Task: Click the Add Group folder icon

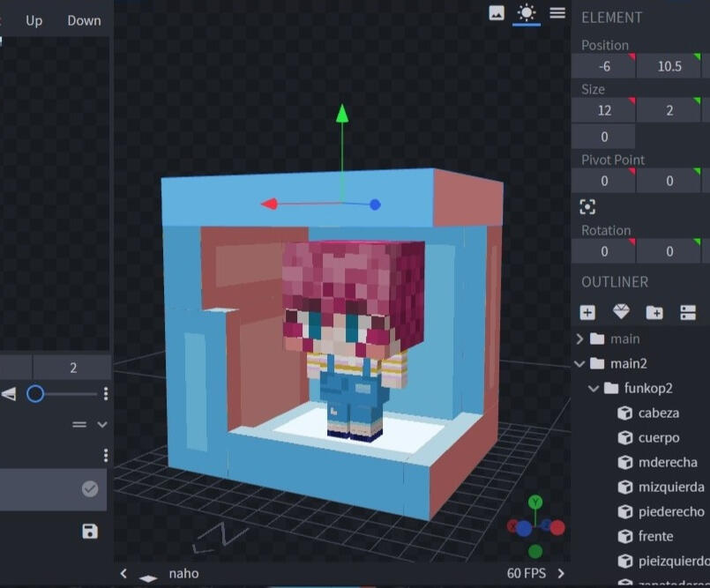Action: click(654, 312)
